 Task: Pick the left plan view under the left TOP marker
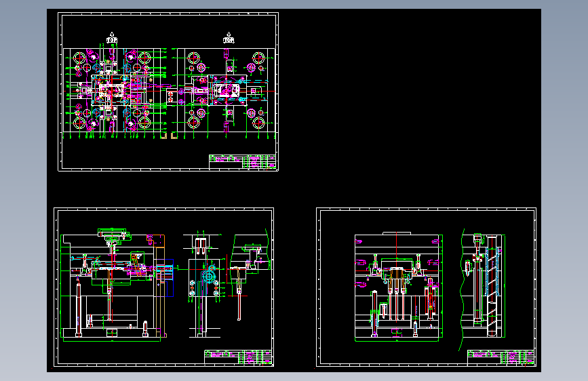tap(115, 91)
